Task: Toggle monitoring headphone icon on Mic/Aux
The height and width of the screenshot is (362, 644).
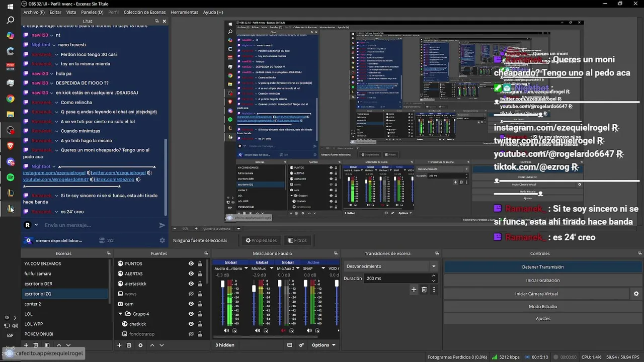Action: 266,330
